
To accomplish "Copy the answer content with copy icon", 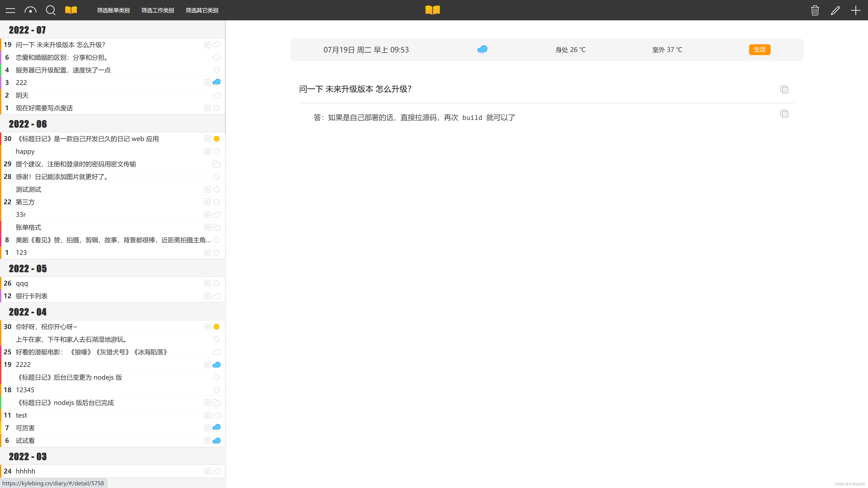I will [x=784, y=113].
